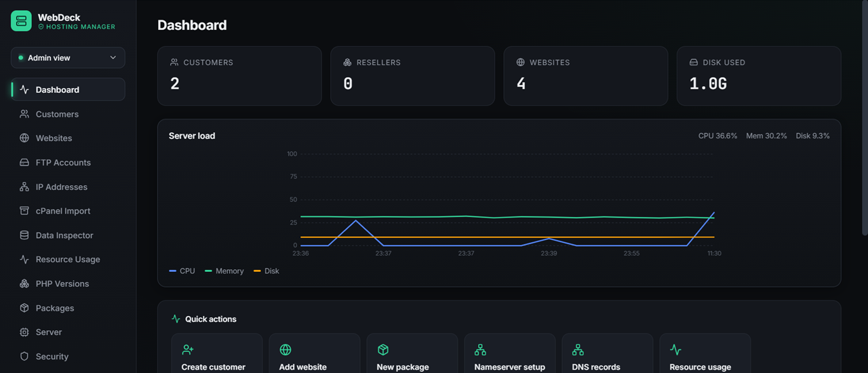Click the New package quick action
The height and width of the screenshot is (373, 868).
tap(412, 353)
